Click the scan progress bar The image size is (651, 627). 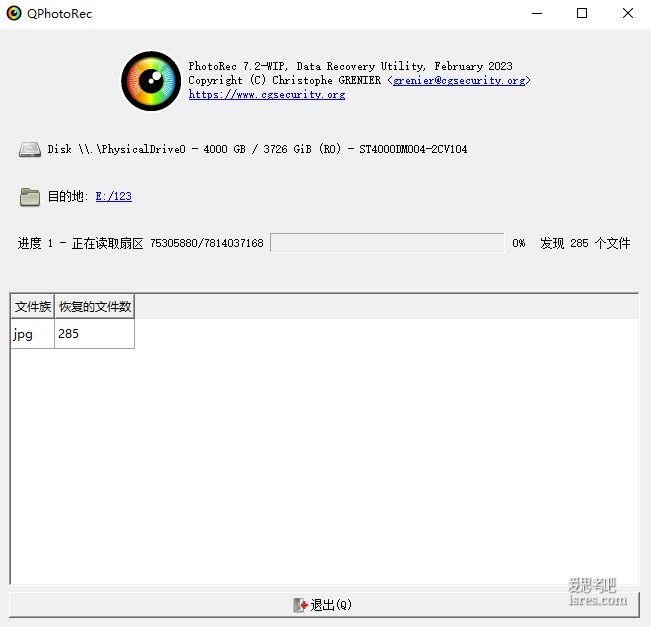click(387, 243)
